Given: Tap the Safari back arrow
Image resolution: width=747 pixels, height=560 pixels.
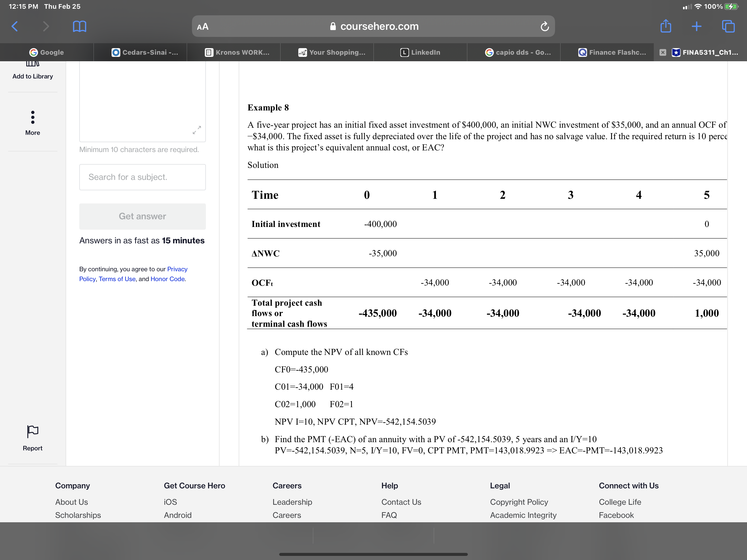Looking at the screenshot, I should [x=14, y=26].
